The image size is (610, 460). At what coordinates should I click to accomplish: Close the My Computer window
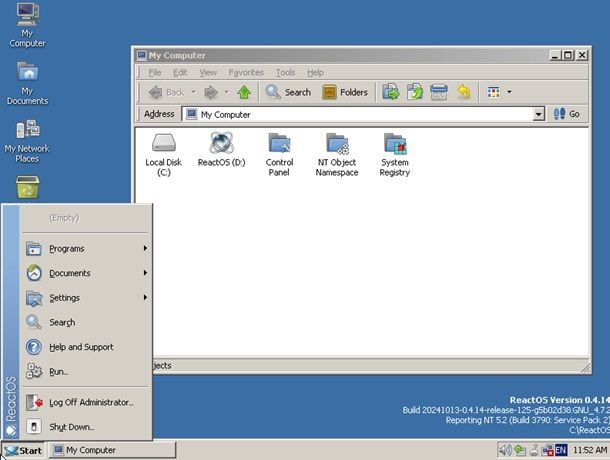pos(582,55)
